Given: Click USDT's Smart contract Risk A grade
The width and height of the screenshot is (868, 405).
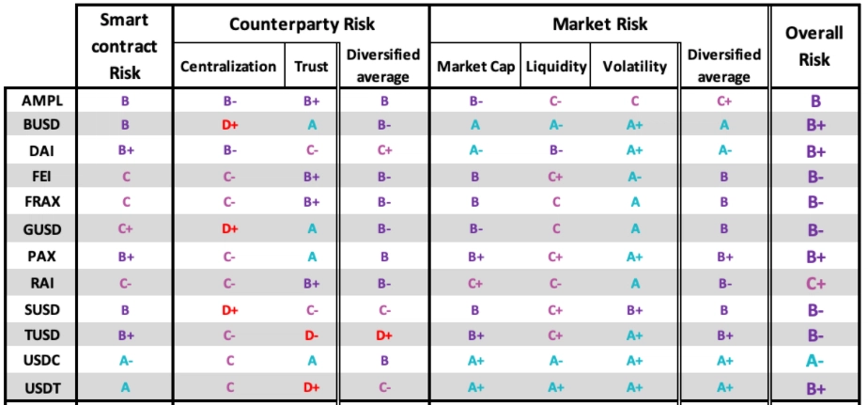Looking at the screenshot, I should point(125,385).
